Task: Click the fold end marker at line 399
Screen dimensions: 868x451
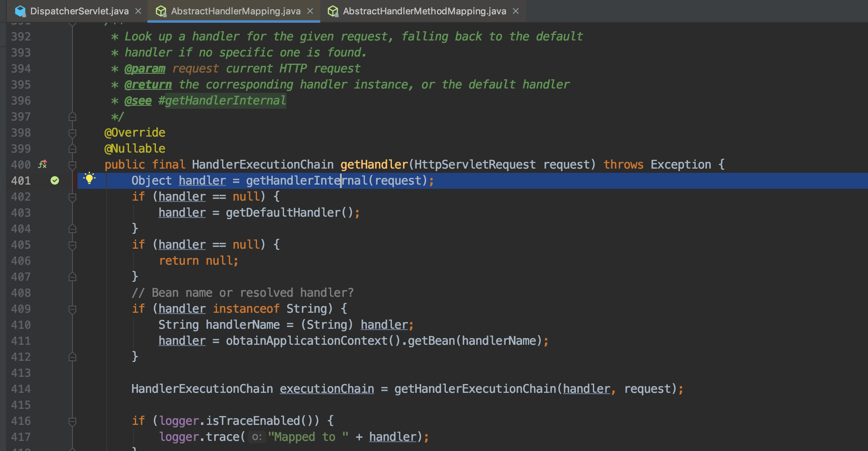Action: coord(72,149)
